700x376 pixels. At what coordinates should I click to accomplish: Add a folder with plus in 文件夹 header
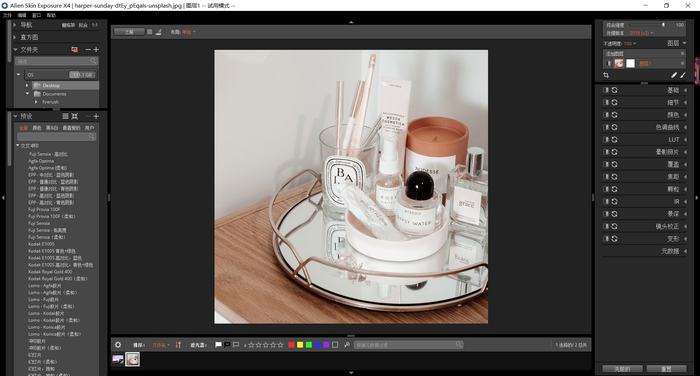point(96,50)
